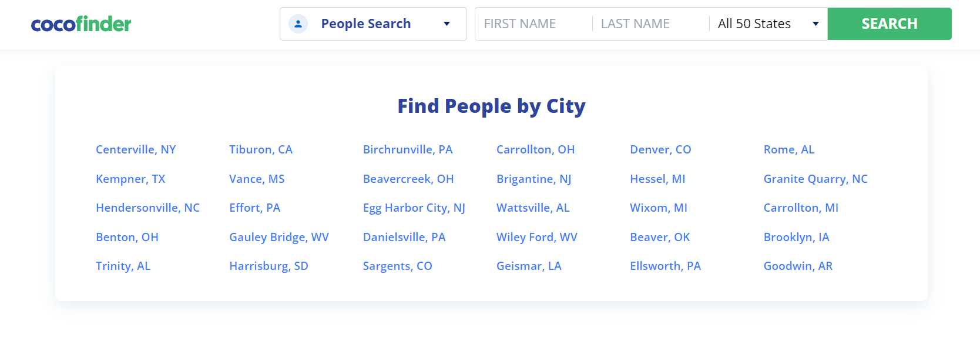View records for Goodwin, AR
Viewport: 980px width, 364px height.
tap(798, 266)
